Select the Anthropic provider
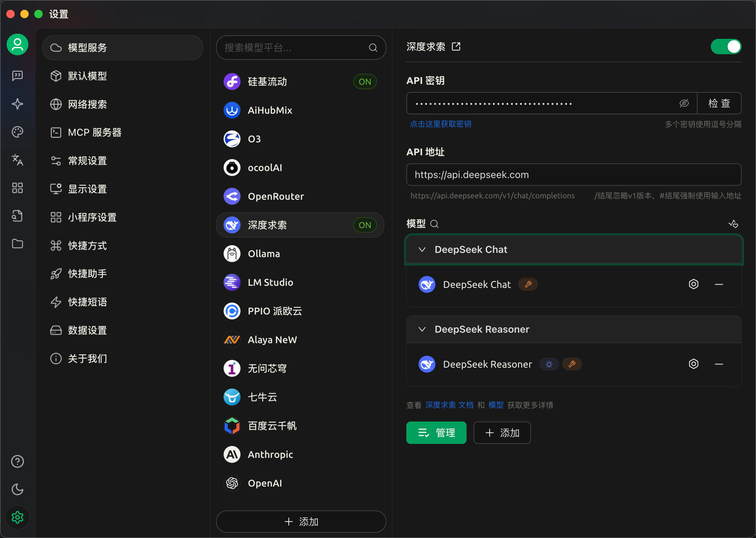Screen dimensions: 756x538 [x=300, y=454]
